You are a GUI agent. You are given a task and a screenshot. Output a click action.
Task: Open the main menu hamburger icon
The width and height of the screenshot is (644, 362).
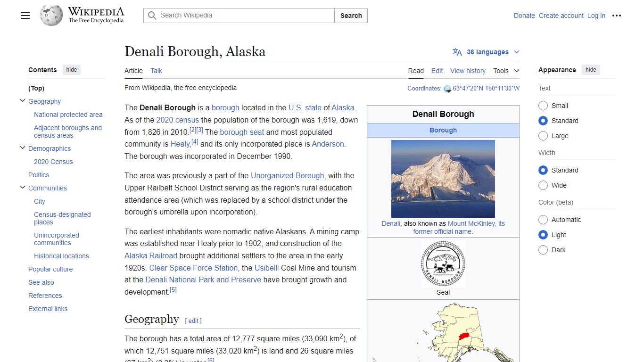(25, 16)
